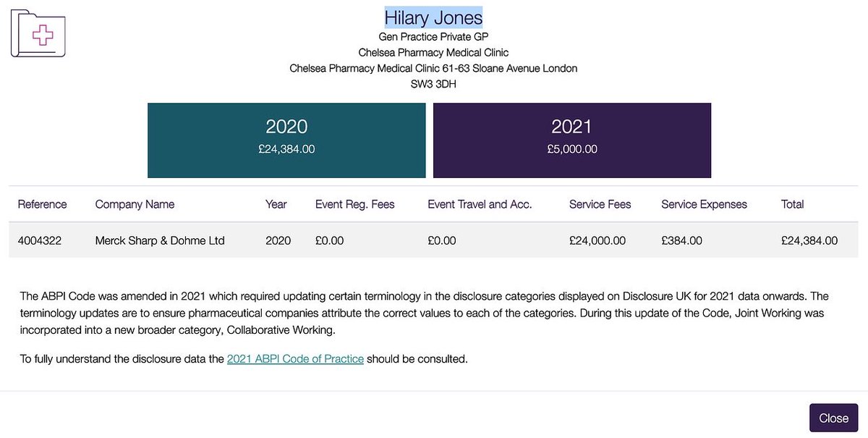Click the Service Expenses column header
This screenshot has width=868, height=438.
click(x=704, y=204)
